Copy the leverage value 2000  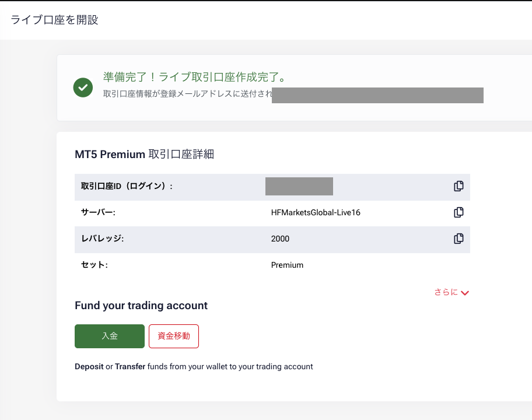[459, 239]
